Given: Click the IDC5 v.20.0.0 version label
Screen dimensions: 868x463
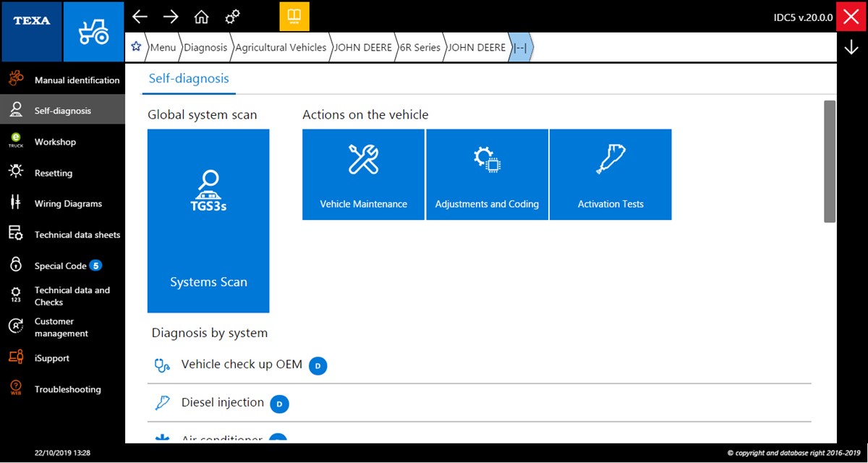Looking at the screenshot, I should 803,17.
